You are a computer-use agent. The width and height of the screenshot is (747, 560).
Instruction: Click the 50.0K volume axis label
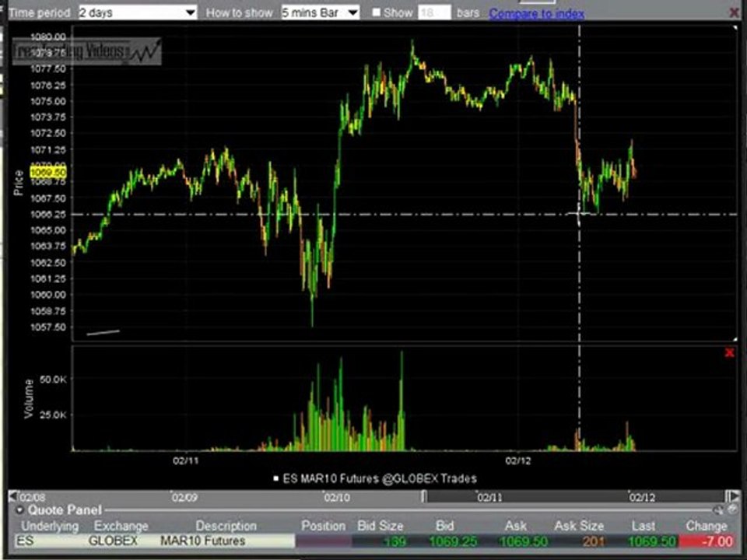pyautogui.click(x=54, y=380)
